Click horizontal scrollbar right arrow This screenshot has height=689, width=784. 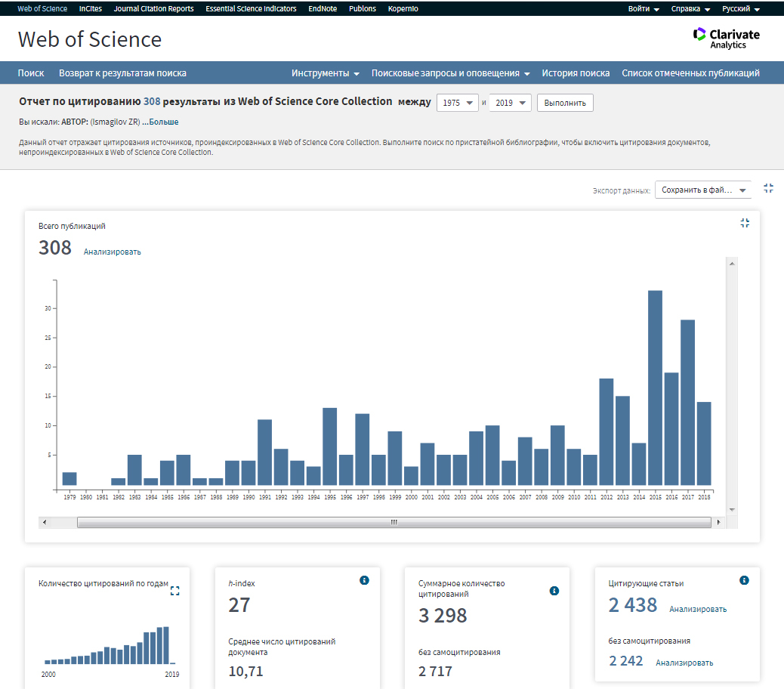718,522
